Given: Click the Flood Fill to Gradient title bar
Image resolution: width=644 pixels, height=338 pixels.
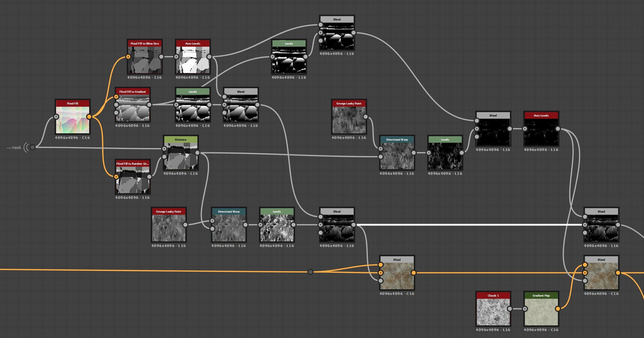Looking at the screenshot, I should (133, 92).
